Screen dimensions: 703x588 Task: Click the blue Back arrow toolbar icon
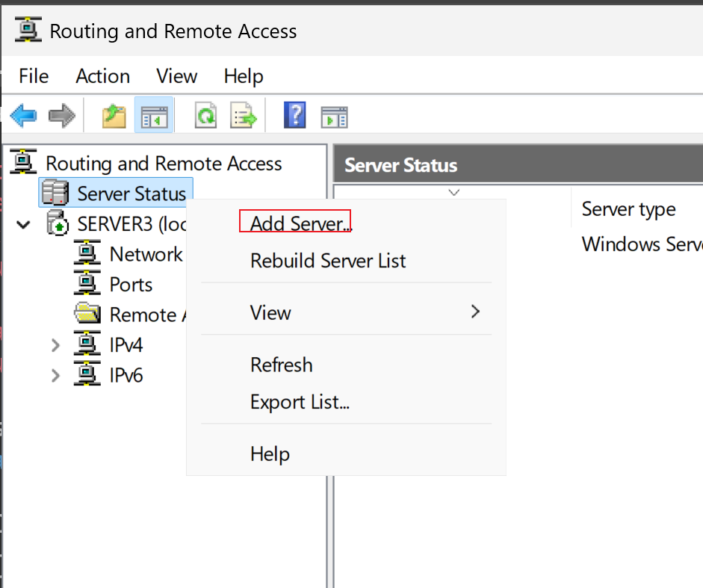pos(23,116)
